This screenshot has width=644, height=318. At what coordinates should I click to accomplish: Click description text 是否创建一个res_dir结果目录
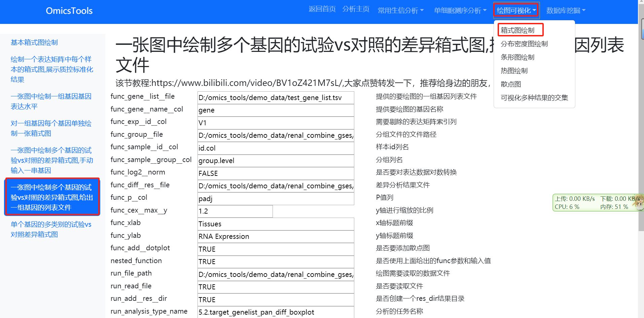tap(420, 298)
